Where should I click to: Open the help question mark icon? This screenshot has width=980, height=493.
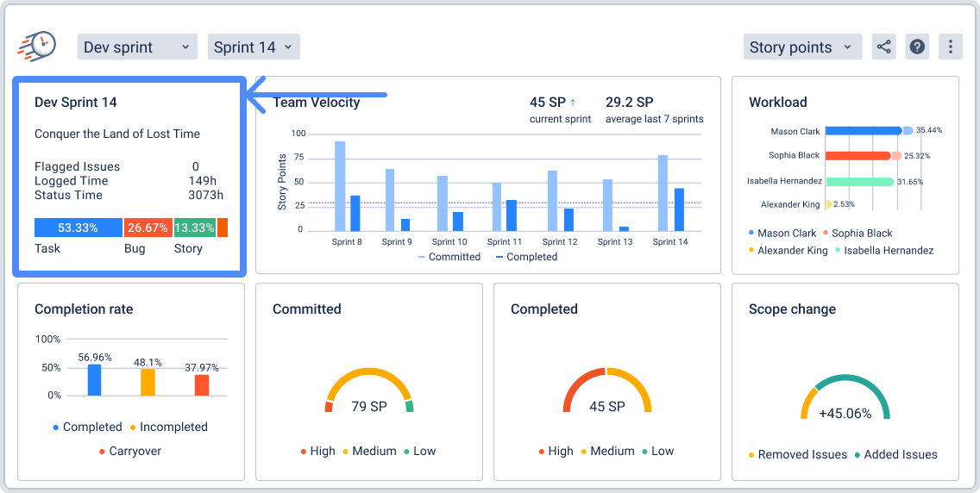(917, 47)
